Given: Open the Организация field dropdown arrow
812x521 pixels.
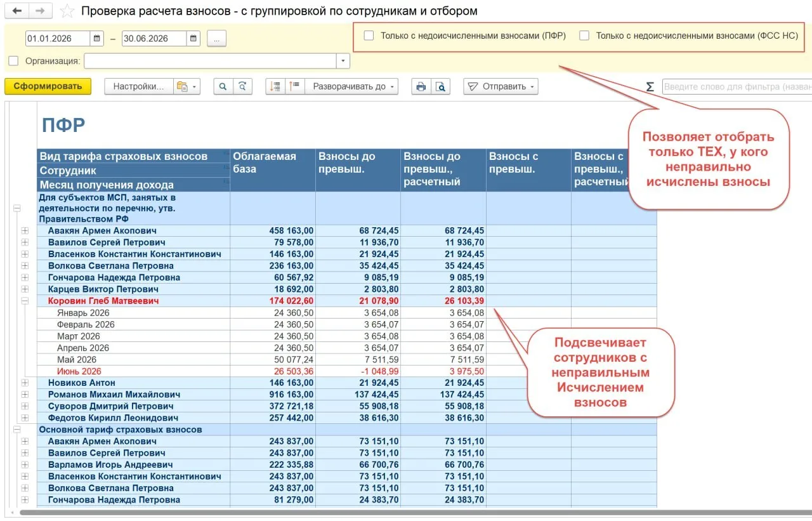Looking at the screenshot, I should point(343,61).
